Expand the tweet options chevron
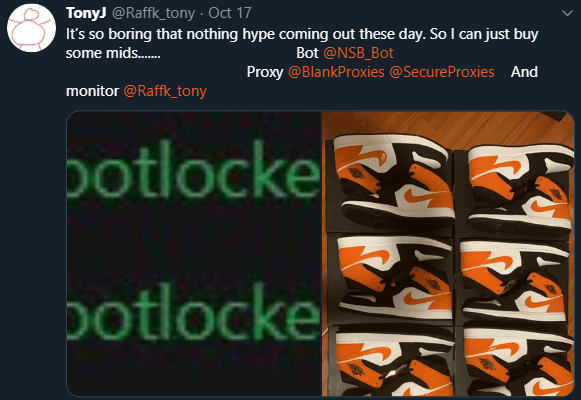 coord(567,14)
